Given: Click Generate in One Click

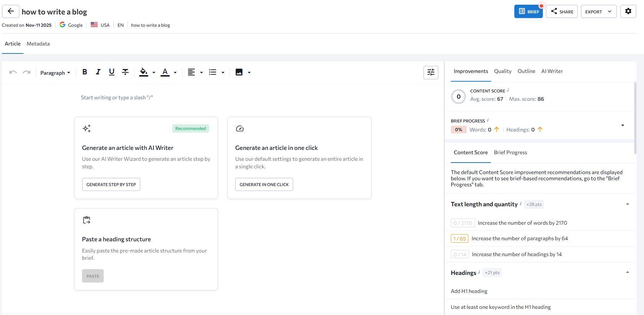Looking at the screenshot, I should coord(264,184).
